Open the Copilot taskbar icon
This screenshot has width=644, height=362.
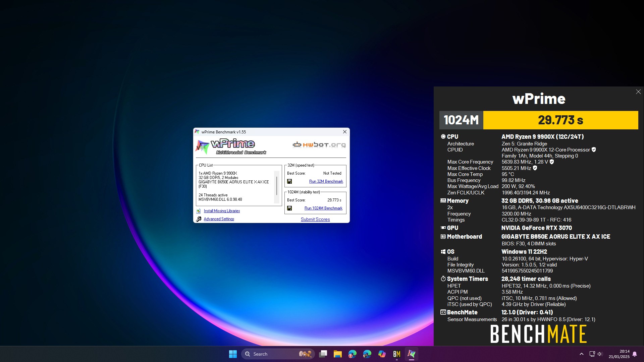[x=382, y=354]
